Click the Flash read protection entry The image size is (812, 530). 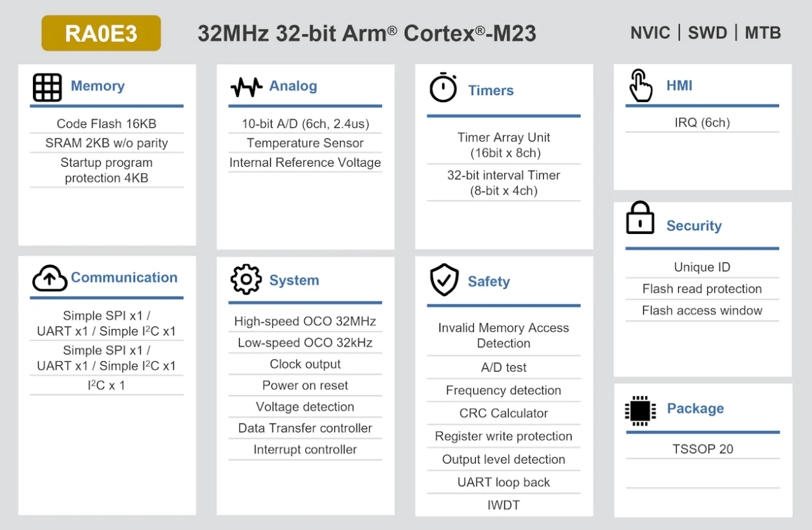pyautogui.click(x=702, y=289)
